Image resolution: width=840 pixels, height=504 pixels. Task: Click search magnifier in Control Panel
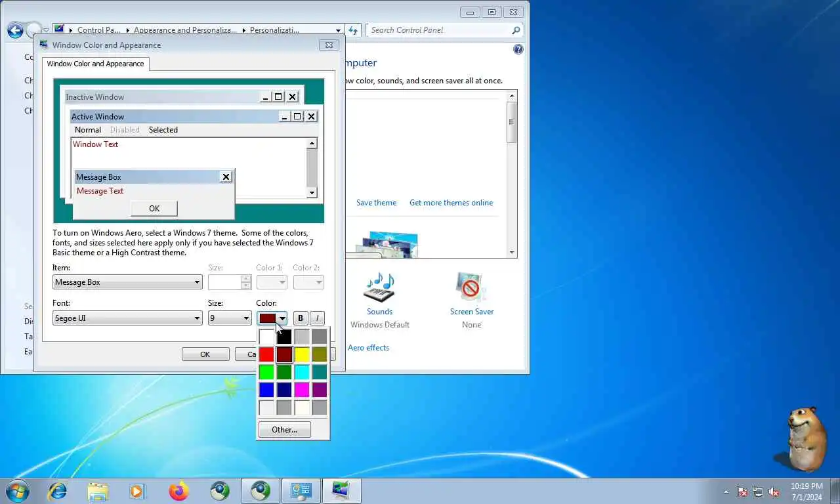tap(516, 30)
